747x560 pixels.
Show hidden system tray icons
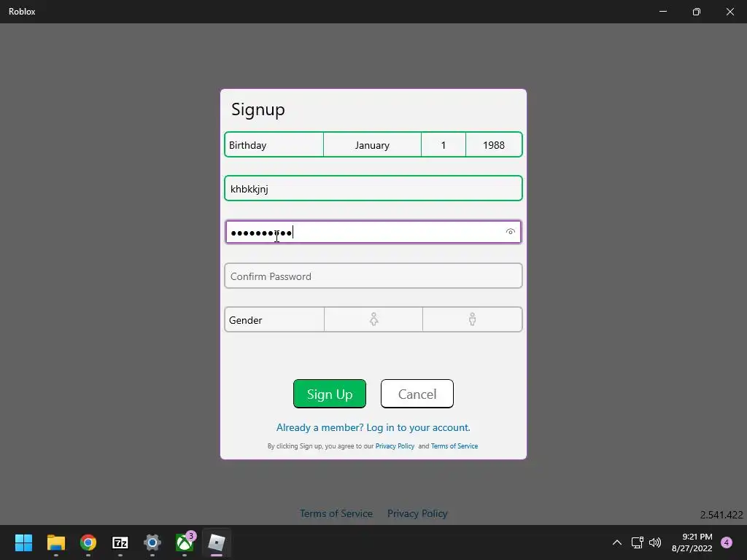pyautogui.click(x=617, y=542)
